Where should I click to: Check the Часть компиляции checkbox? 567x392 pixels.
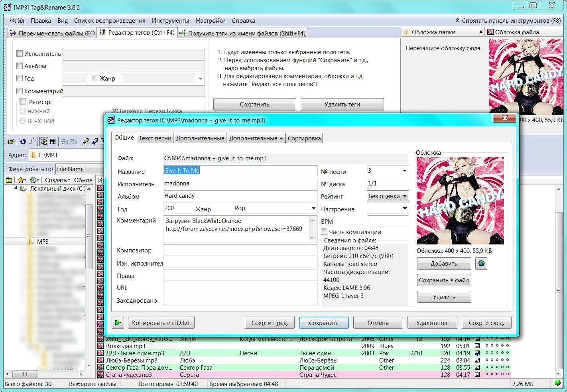coord(324,232)
